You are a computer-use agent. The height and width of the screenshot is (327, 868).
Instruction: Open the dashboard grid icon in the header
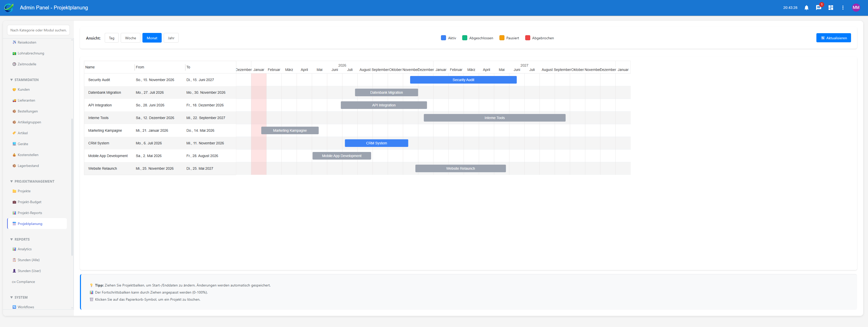point(831,7)
